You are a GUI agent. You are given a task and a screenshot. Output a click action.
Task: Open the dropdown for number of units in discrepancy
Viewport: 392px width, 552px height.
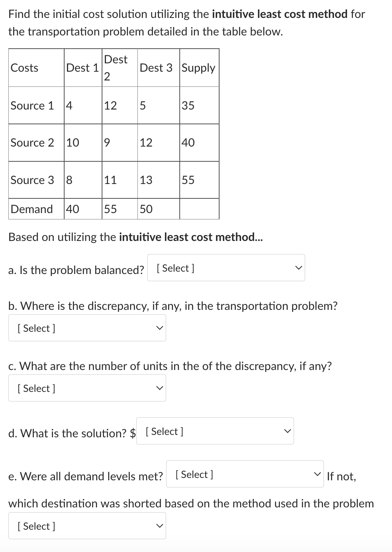pos(86,388)
